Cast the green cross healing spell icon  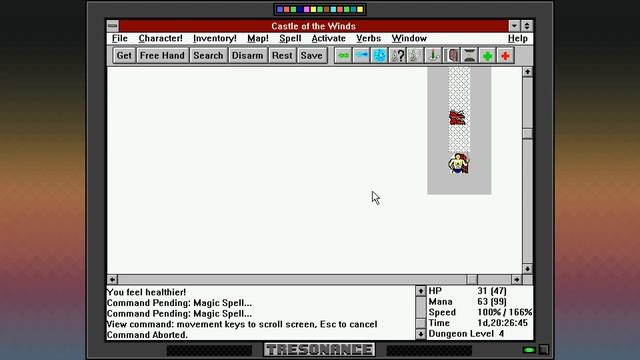click(x=487, y=56)
